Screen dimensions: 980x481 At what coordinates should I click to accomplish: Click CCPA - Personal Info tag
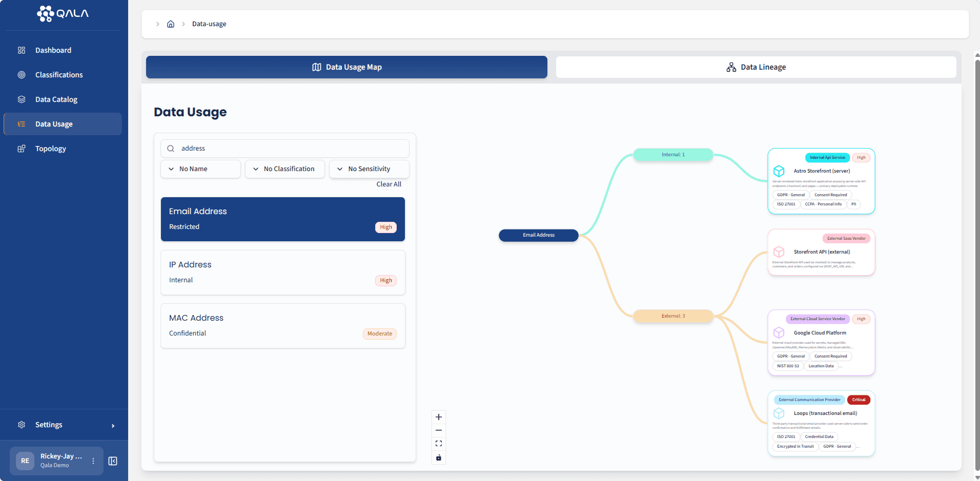click(x=823, y=204)
